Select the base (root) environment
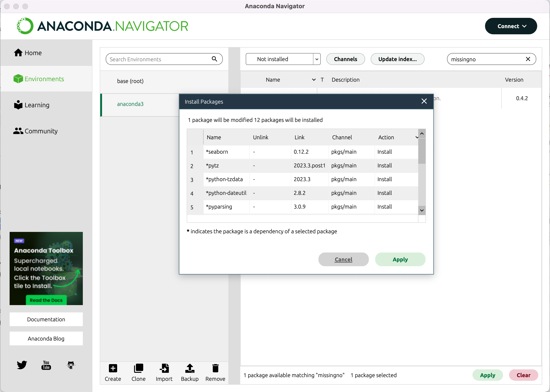The image size is (550, 392). tap(130, 81)
